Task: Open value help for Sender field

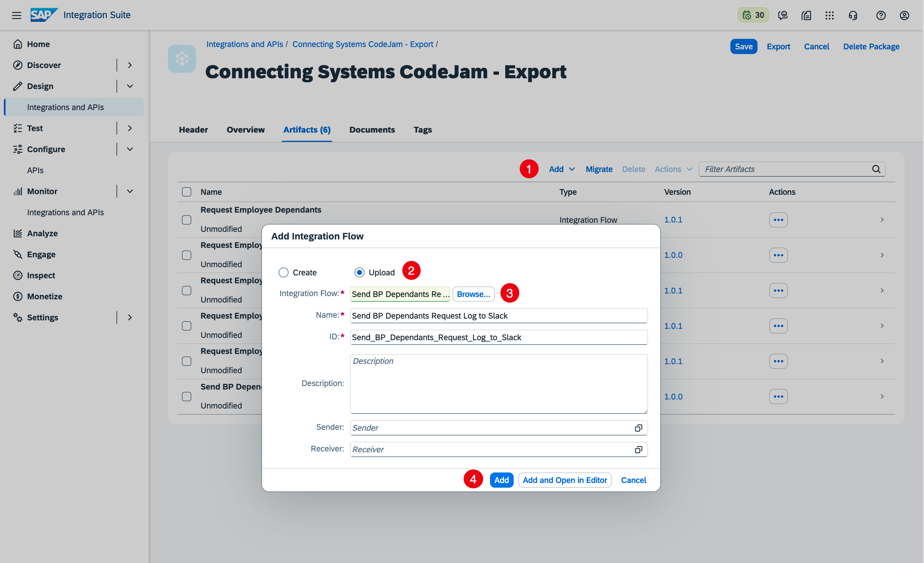Action: (639, 428)
